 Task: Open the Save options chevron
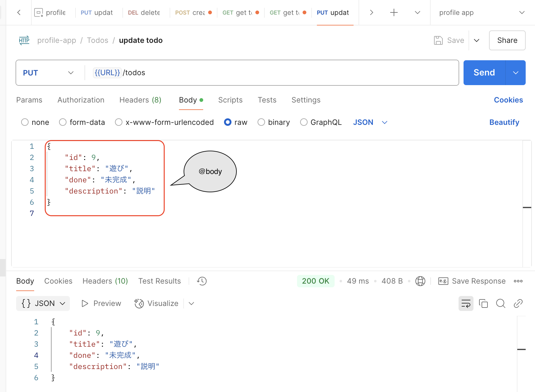click(x=477, y=40)
